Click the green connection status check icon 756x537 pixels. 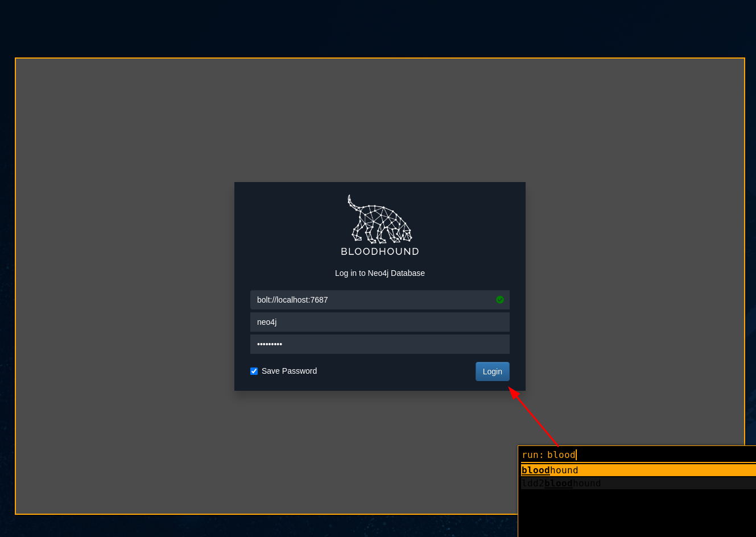500,300
